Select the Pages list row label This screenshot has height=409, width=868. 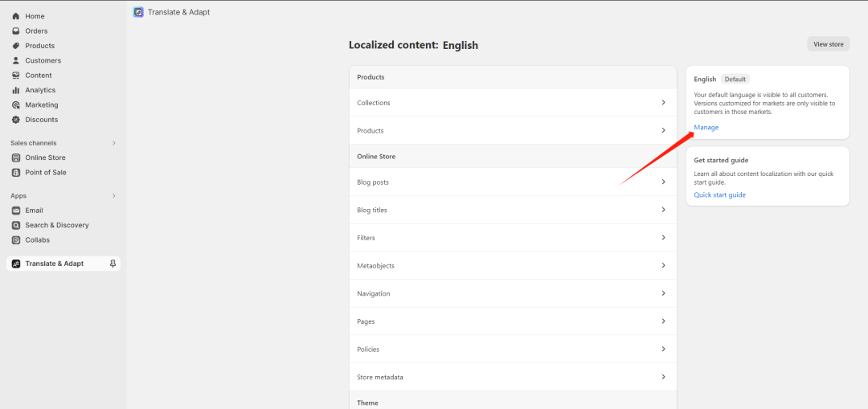pyautogui.click(x=366, y=321)
